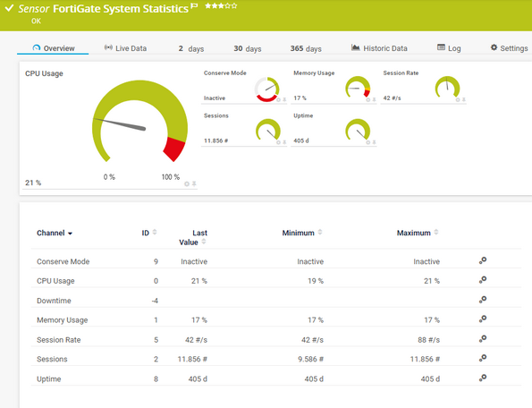
Task: Open Uptime gauge settings gear
Action: [367, 142]
